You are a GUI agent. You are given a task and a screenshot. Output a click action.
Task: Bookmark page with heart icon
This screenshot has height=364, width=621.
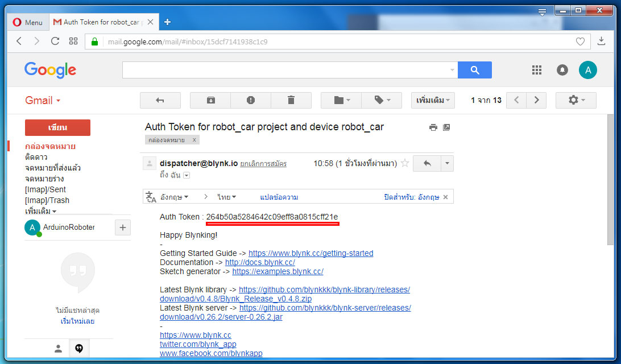(x=580, y=42)
